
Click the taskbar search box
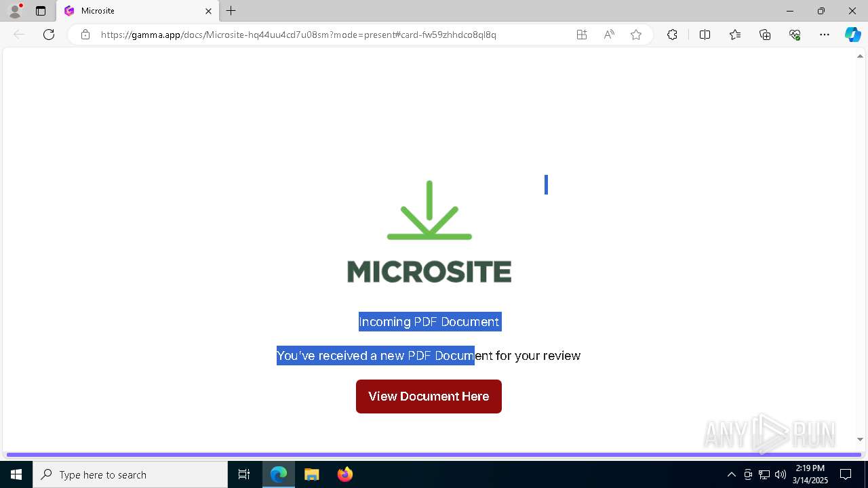[130, 474]
